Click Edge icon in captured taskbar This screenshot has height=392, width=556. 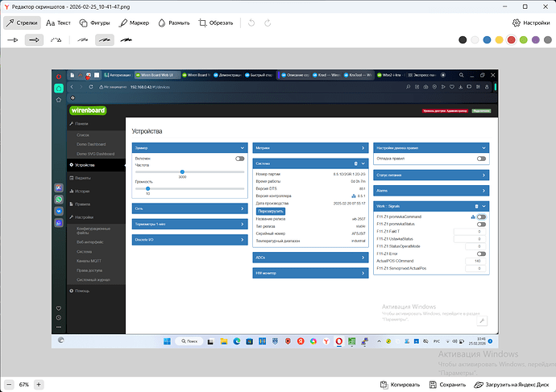pos(237,341)
